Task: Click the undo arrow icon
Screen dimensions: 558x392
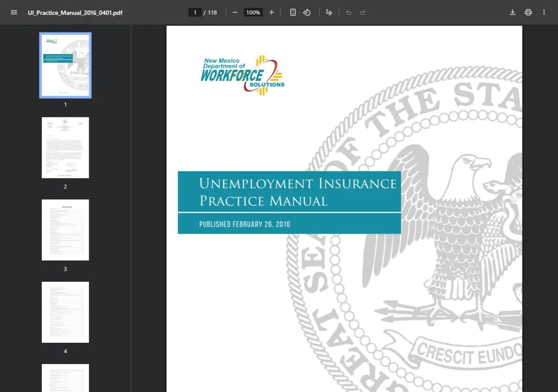Action: point(349,13)
